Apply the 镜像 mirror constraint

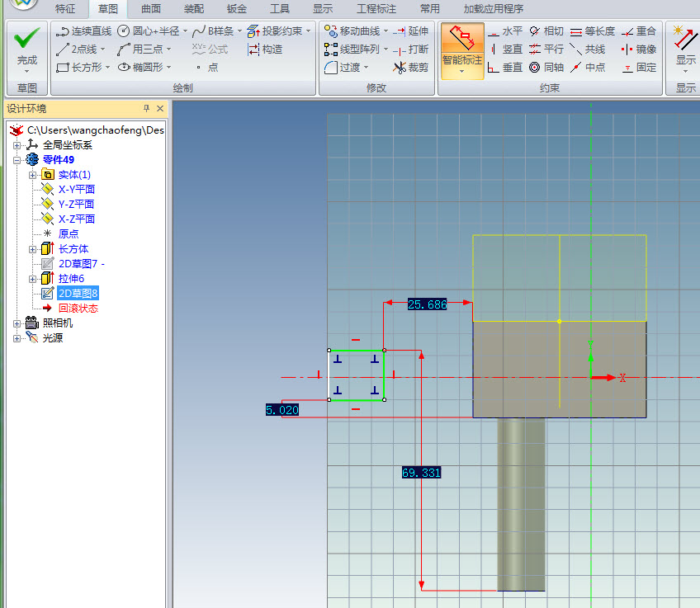639,49
